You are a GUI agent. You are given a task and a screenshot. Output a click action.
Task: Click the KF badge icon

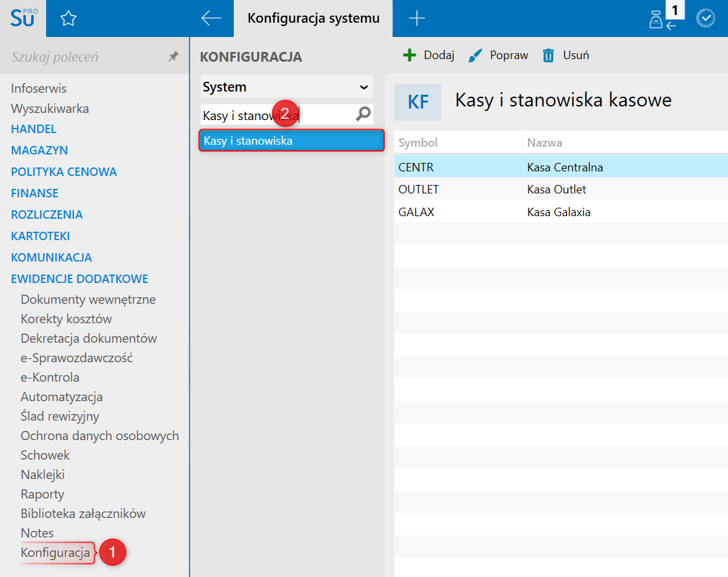pos(418,102)
